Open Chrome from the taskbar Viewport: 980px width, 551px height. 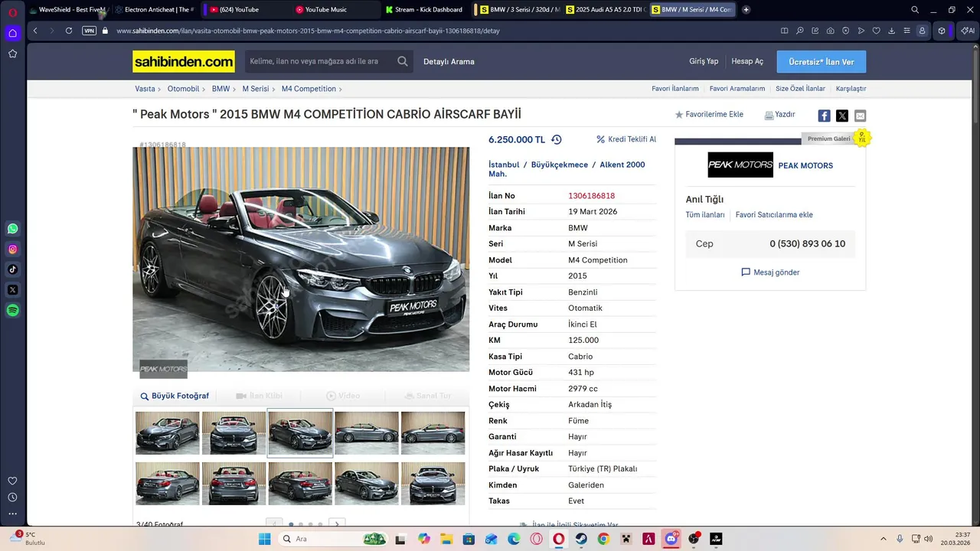603,539
